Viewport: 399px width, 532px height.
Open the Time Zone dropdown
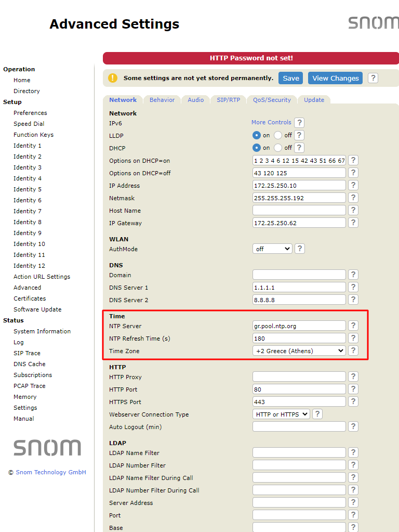coord(299,351)
